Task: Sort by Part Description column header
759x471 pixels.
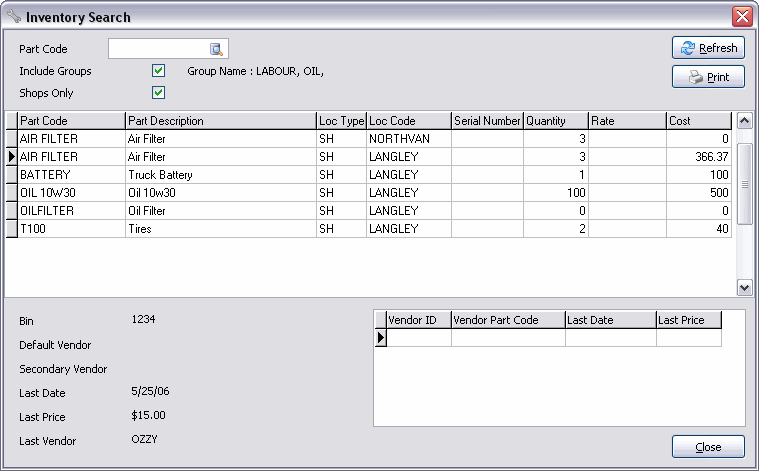Action: point(220,121)
